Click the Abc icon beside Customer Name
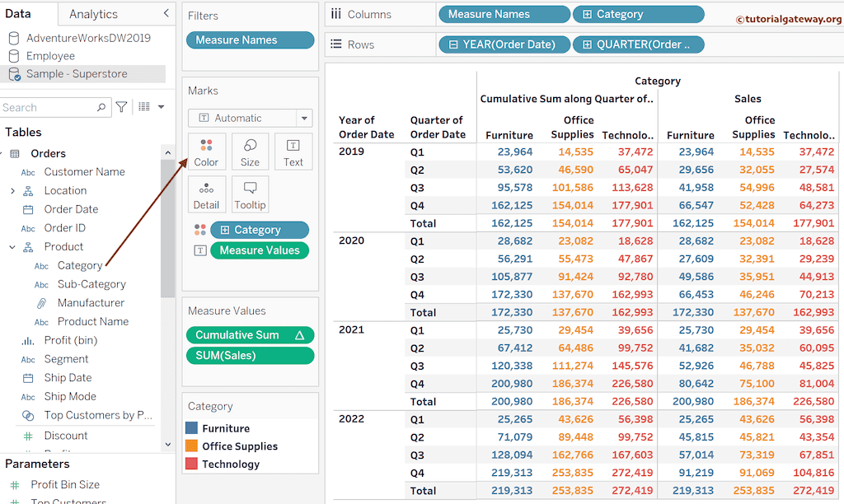844x504 pixels. (26, 171)
